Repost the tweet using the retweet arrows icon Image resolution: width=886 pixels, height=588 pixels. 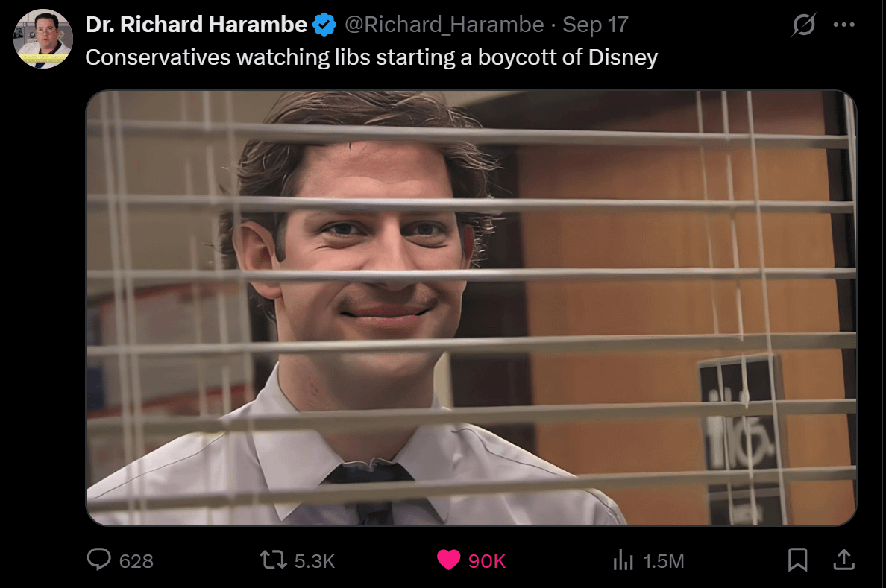273,560
